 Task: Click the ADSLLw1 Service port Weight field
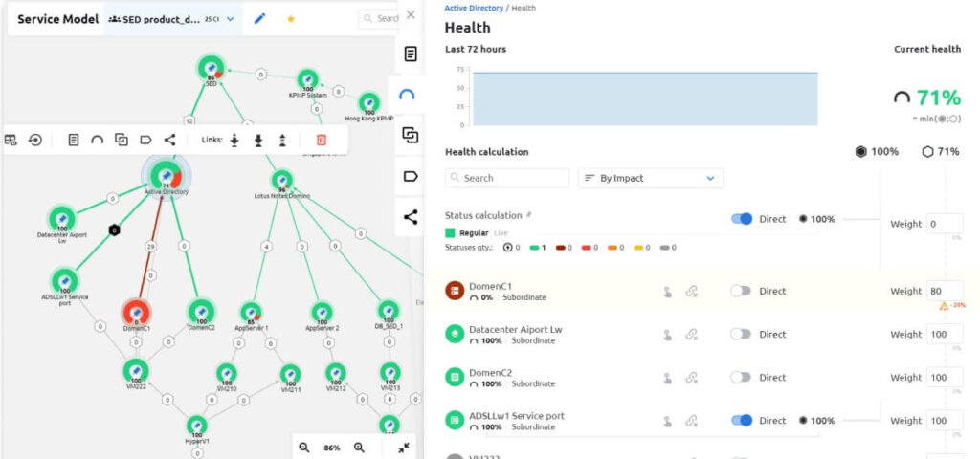(945, 421)
